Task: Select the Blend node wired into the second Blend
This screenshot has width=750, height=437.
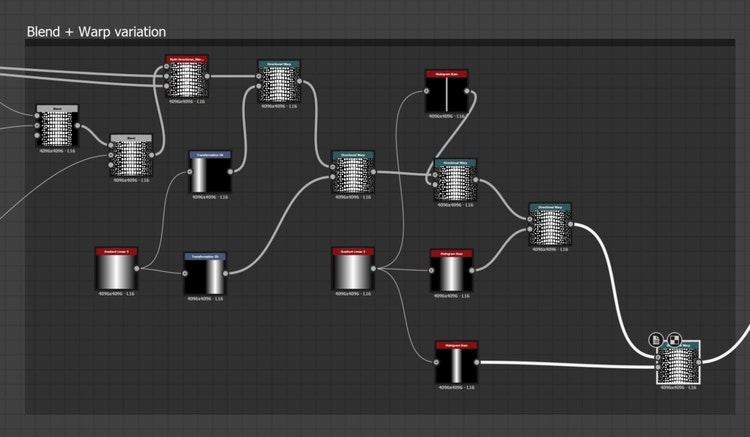Action: coord(57,126)
